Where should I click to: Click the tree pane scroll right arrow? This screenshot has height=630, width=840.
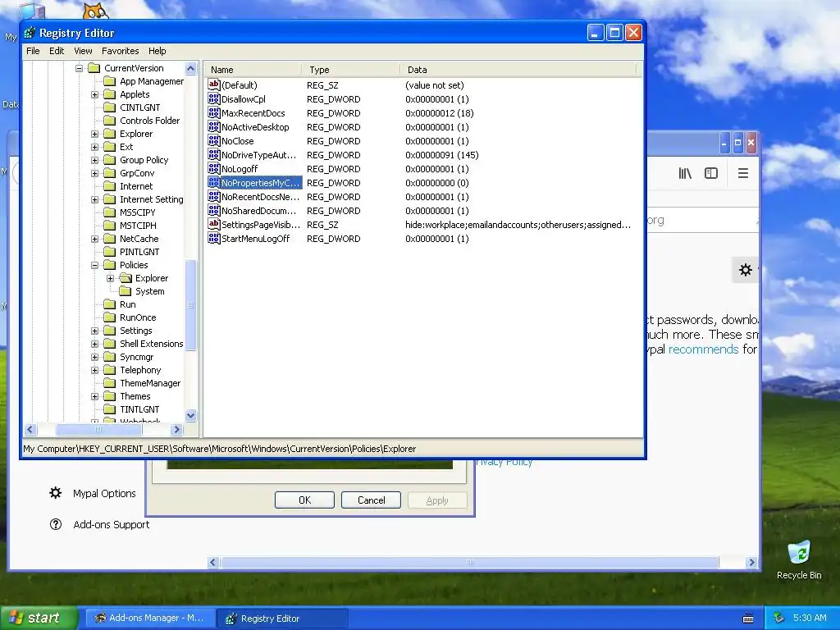[177, 429]
